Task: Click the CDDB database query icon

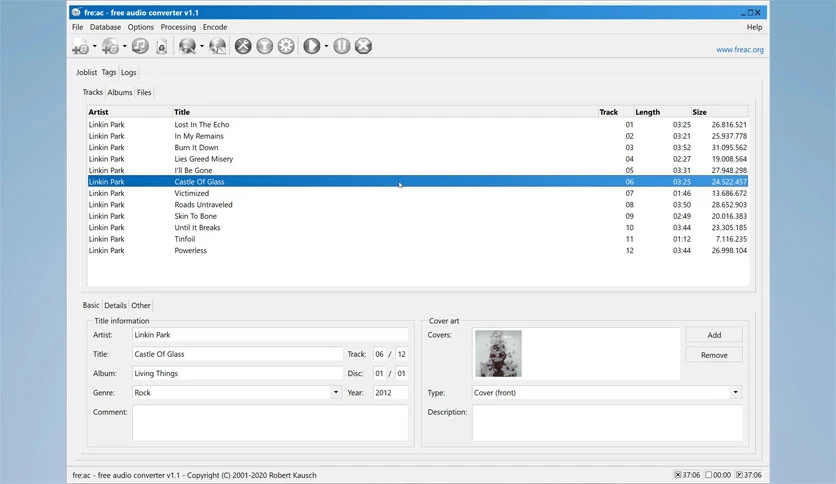Action: (187, 46)
